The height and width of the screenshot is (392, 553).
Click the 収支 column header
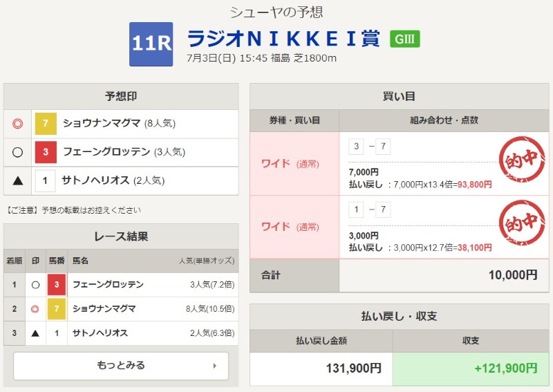(471, 341)
